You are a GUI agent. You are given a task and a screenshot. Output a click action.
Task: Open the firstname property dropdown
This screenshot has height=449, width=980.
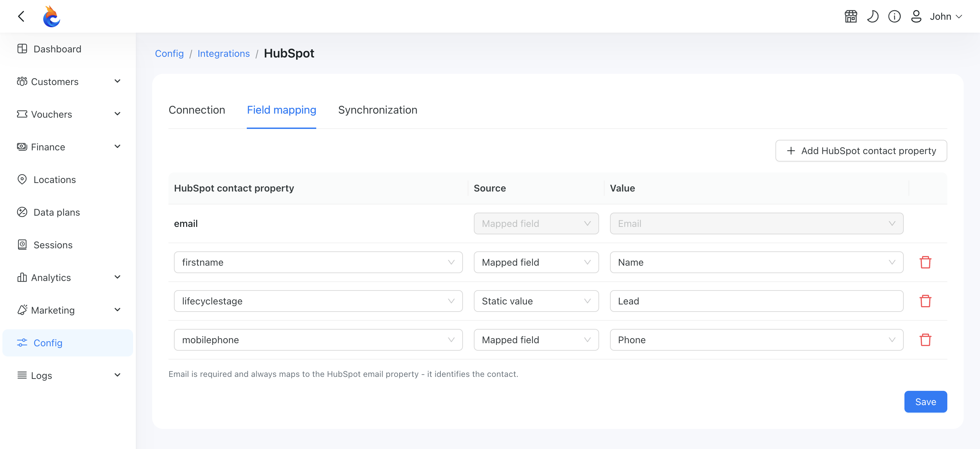(318, 262)
